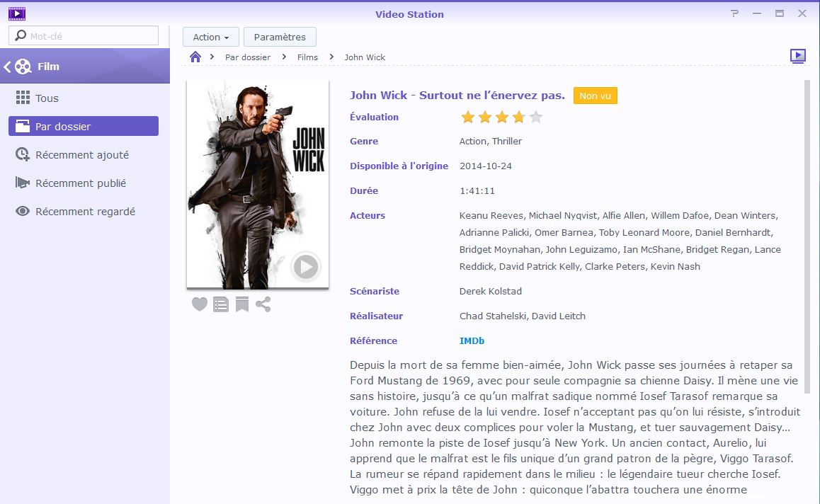820x504 pixels.
Task: Select Par dossier view
Action: [84, 126]
